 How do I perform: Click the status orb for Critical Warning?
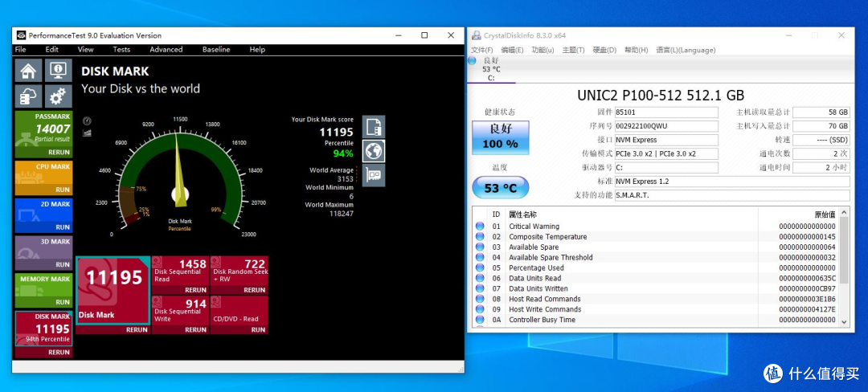(479, 227)
